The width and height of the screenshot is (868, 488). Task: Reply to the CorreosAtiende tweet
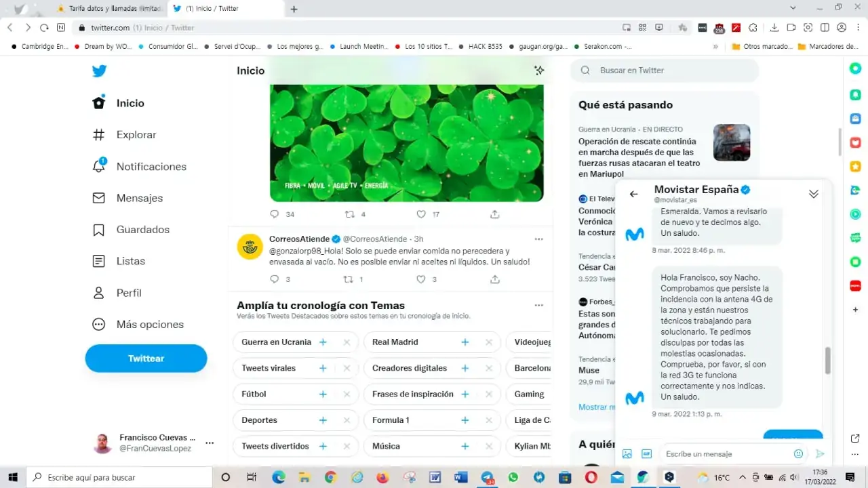(275, 279)
